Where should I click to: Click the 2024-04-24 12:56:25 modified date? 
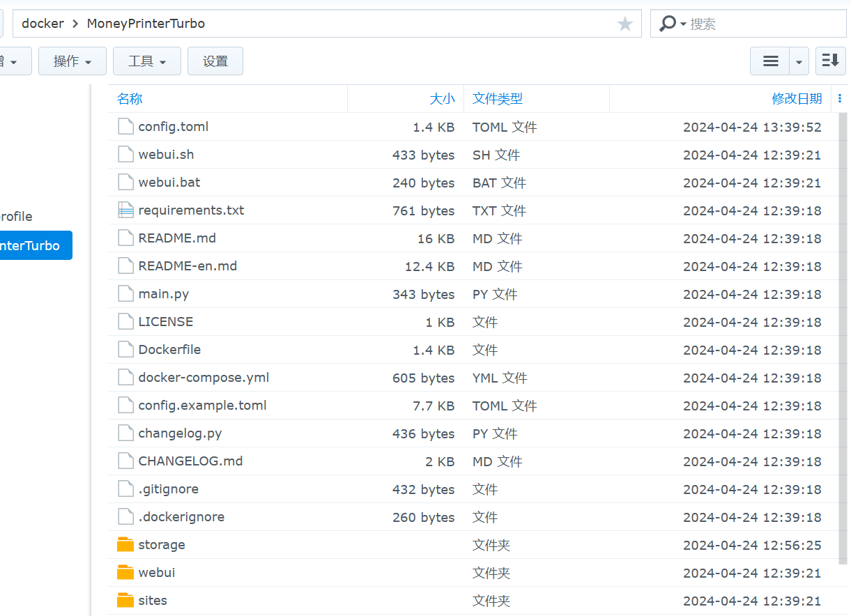752,545
